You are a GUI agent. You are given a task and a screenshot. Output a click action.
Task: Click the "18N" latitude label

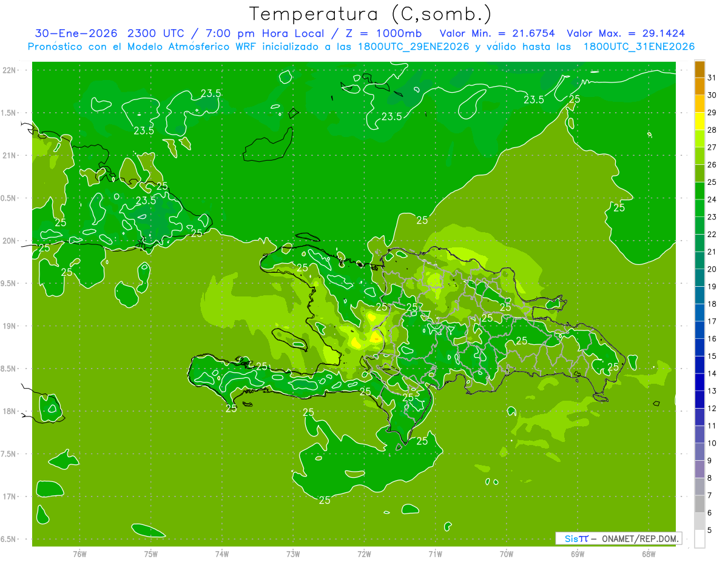tap(10, 411)
